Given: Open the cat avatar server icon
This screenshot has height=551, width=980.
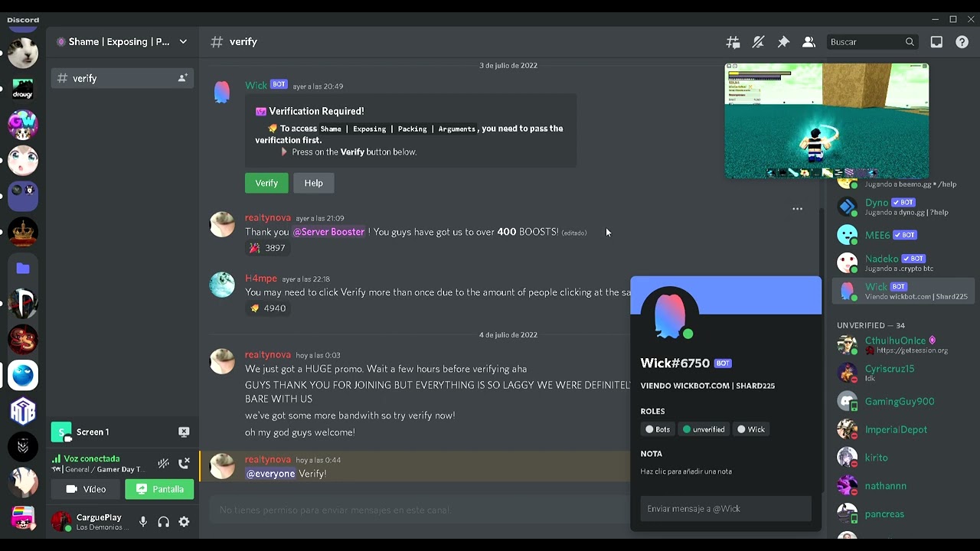Looking at the screenshot, I should pos(23,53).
